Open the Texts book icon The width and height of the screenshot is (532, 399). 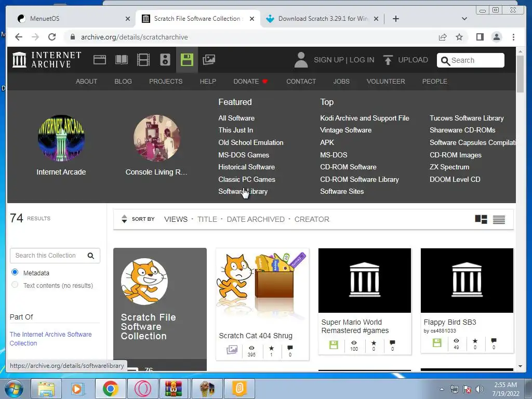(x=122, y=60)
